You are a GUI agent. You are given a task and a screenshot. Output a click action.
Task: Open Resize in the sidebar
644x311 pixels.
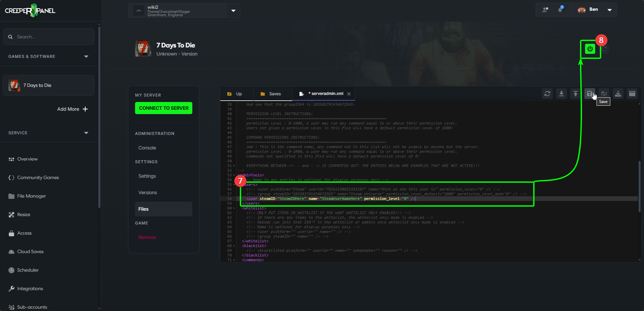click(19, 214)
